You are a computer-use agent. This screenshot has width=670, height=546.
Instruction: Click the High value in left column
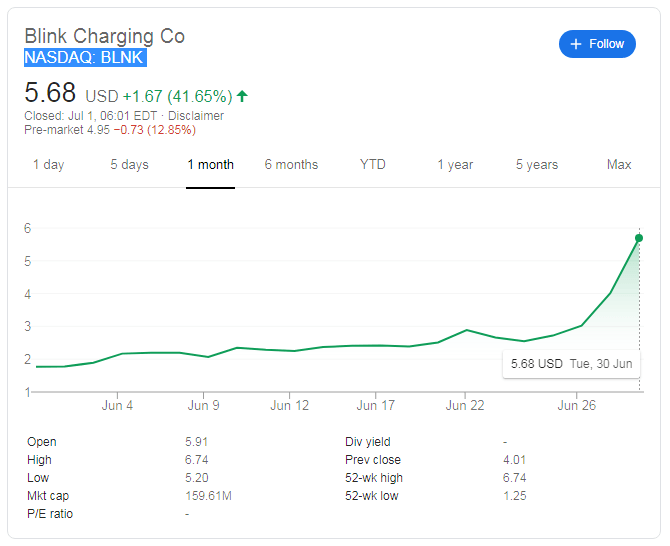197,460
